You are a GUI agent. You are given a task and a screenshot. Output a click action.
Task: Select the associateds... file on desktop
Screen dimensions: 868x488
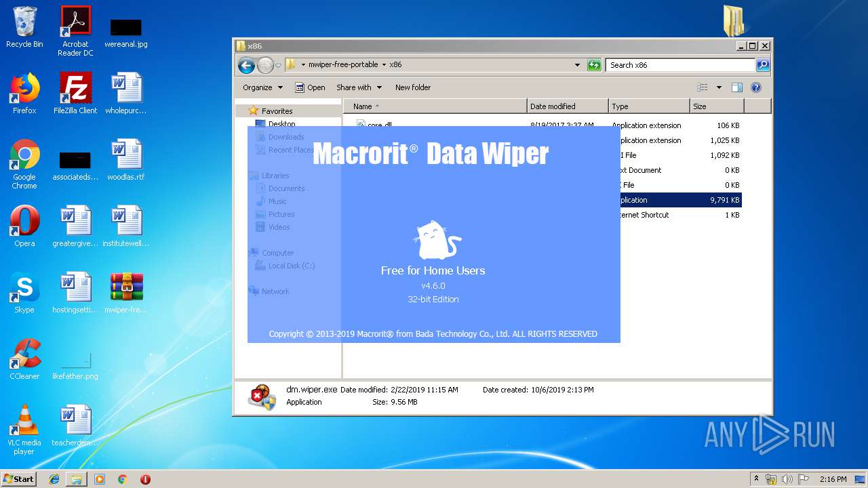(x=75, y=167)
